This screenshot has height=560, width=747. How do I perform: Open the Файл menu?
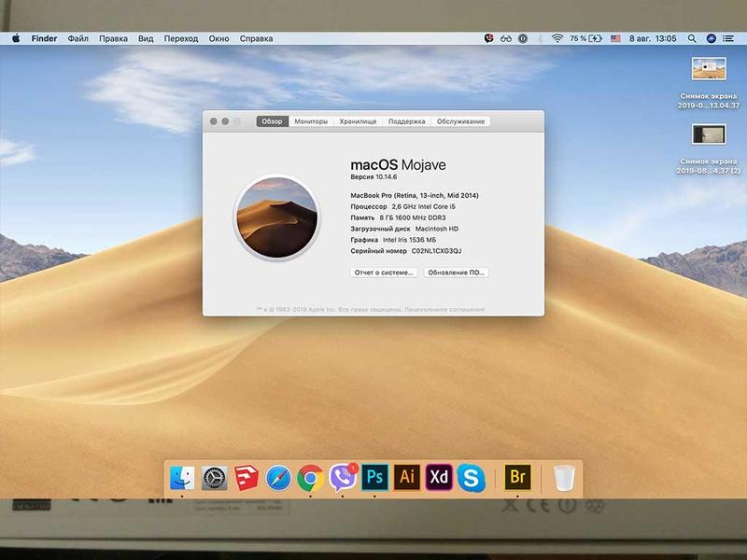[x=78, y=38]
